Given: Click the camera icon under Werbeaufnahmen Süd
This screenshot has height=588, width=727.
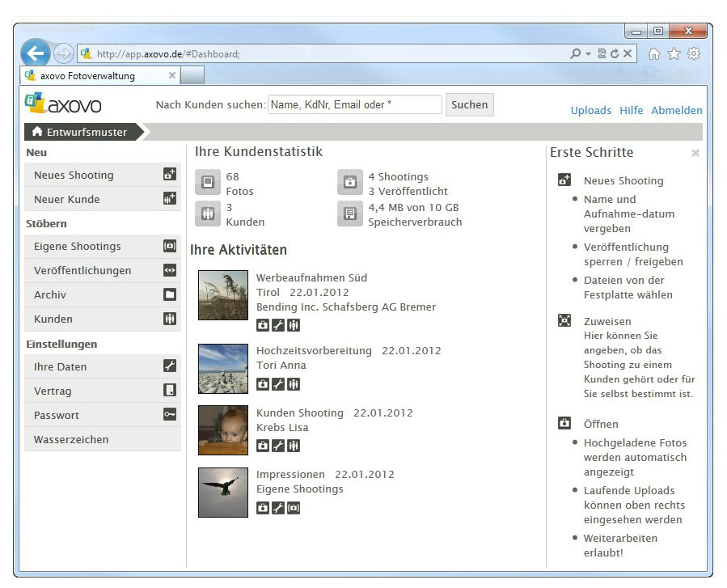Looking at the screenshot, I should pos(263,325).
